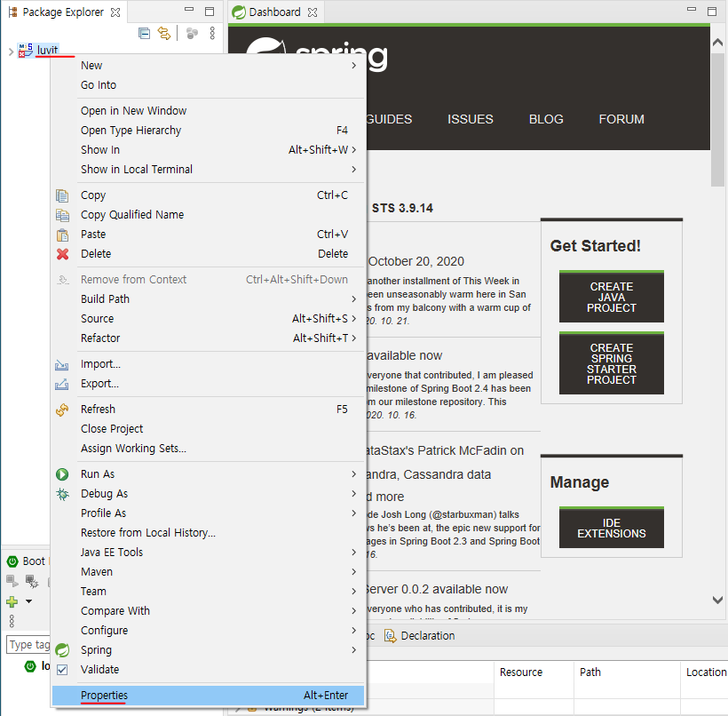Image resolution: width=728 pixels, height=716 pixels.
Task: Click Refresh arrows icon
Action: (62, 410)
